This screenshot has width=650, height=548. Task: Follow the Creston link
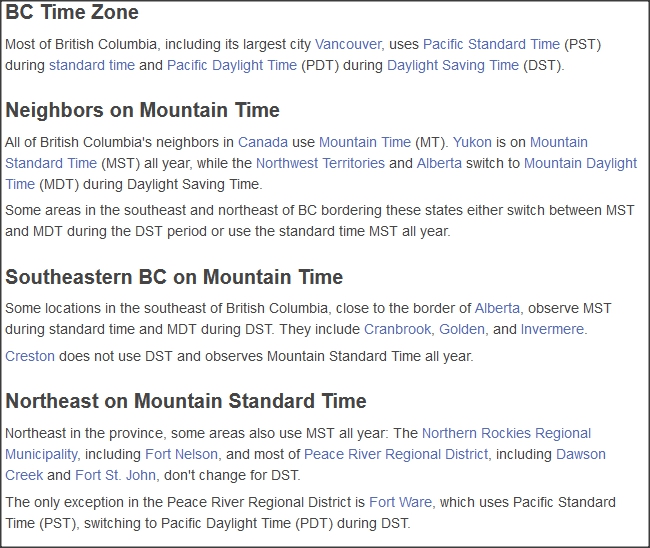pos(30,356)
